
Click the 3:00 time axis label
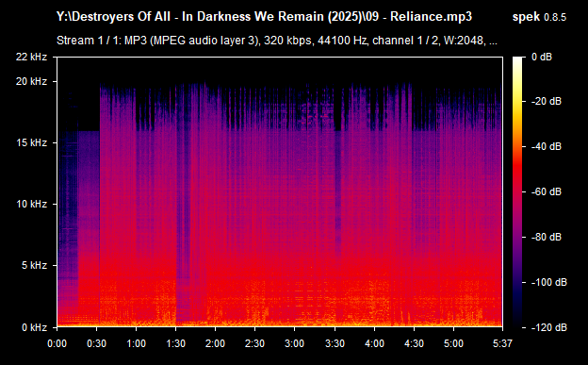(294, 343)
